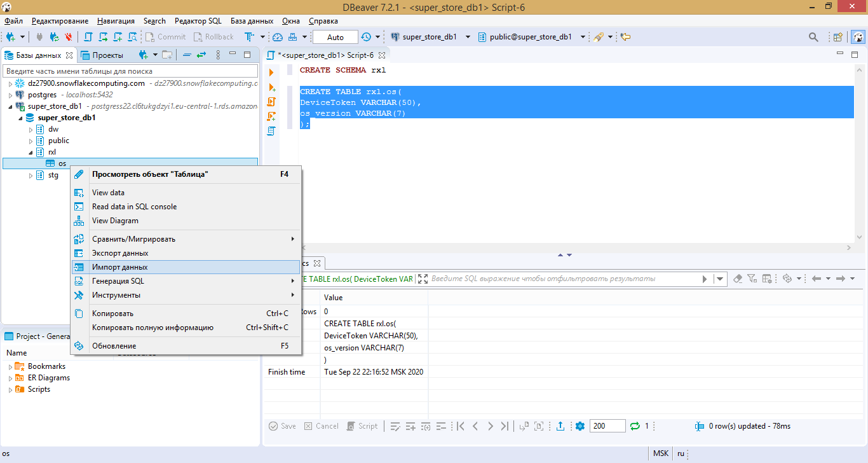Click the Reconnect icon in main toolbar
This screenshot has height=463, width=868.
pos(54,37)
